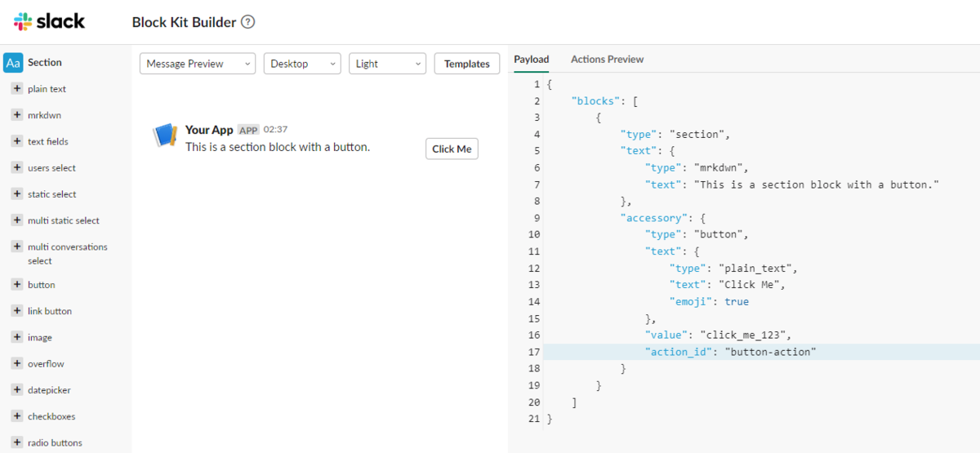Open the Light theme dropdown

(x=388, y=64)
